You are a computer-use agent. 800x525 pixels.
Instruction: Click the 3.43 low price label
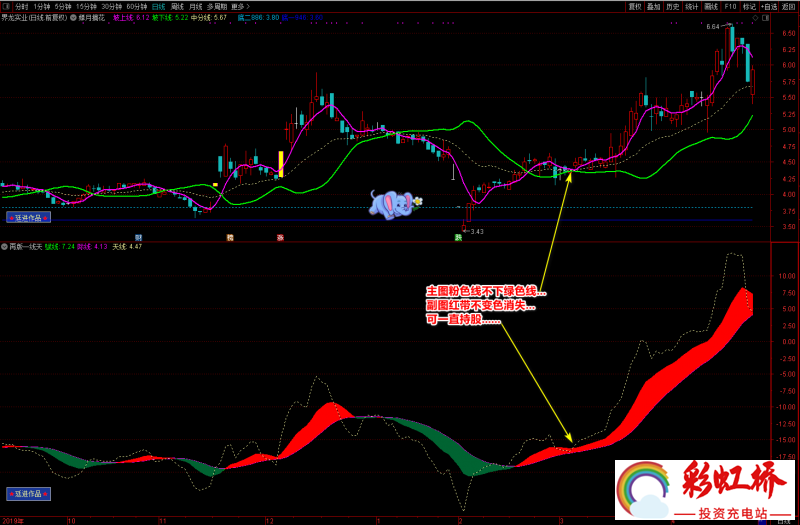(477, 232)
